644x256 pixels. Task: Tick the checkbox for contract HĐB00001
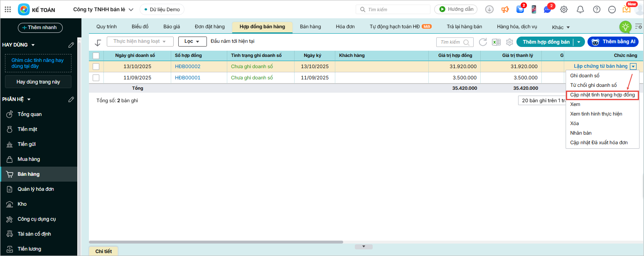96,78
